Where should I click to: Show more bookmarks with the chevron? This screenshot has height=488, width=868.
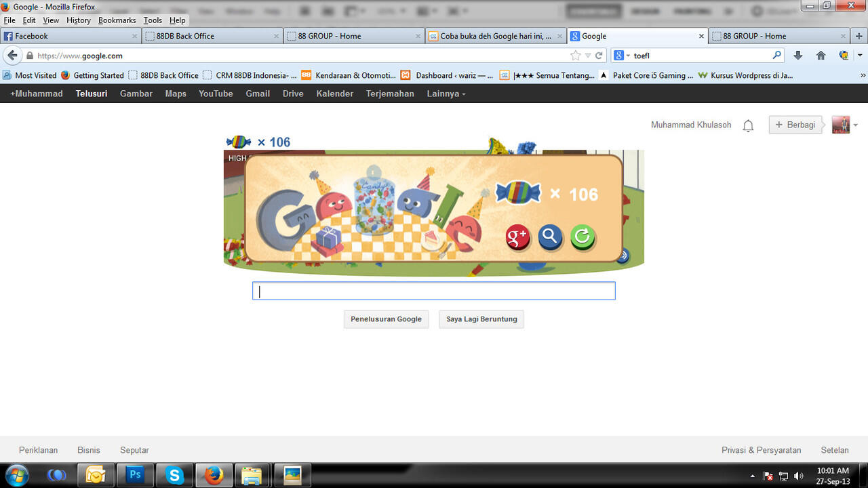[x=863, y=75]
